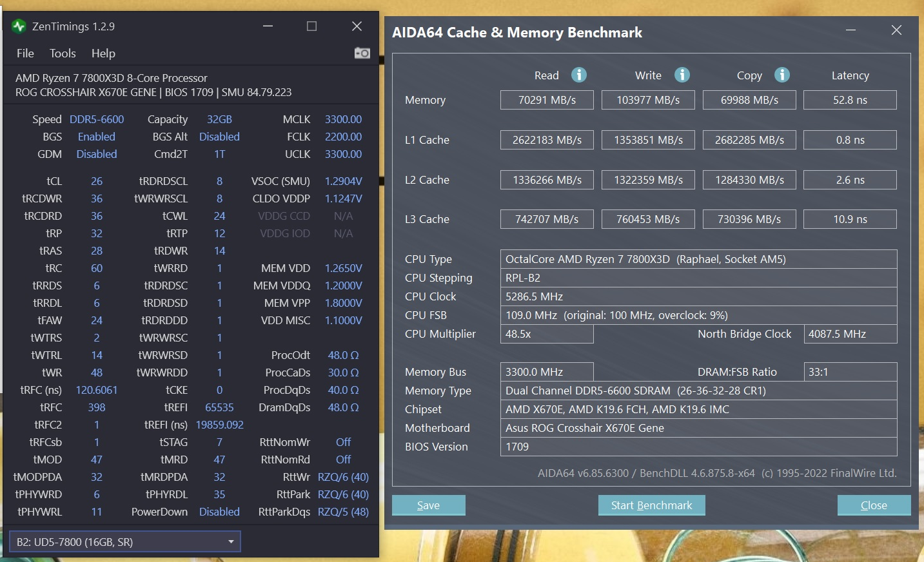Select L3 Cache Write value 760453 MB/s
Image resolution: width=924 pixels, height=562 pixels.
tap(648, 219)
